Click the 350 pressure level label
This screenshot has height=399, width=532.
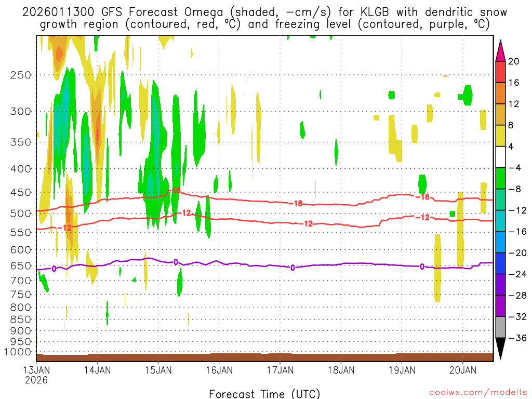(x=21, y=142)
